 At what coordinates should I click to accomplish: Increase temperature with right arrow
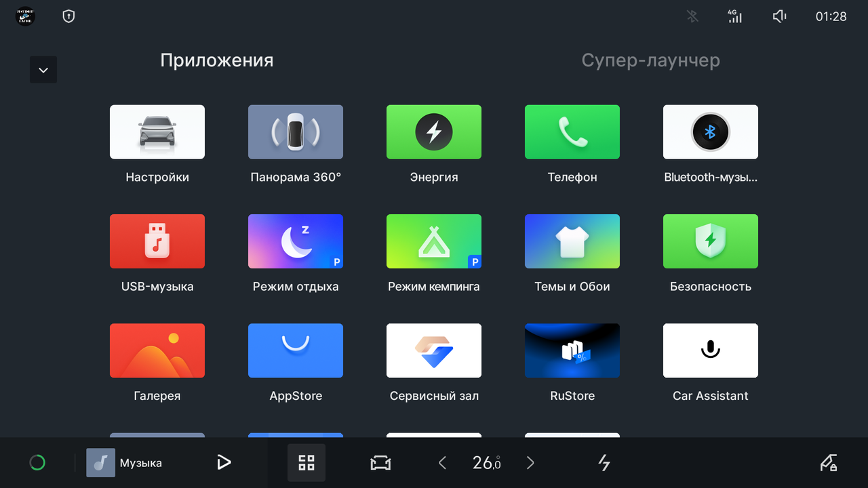coord(530,463)
